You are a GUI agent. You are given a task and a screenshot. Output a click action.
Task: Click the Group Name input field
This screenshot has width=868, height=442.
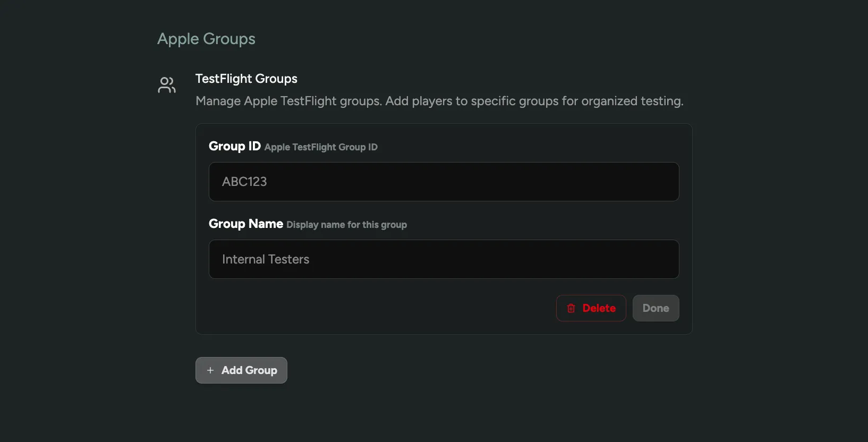click(444, 259)
